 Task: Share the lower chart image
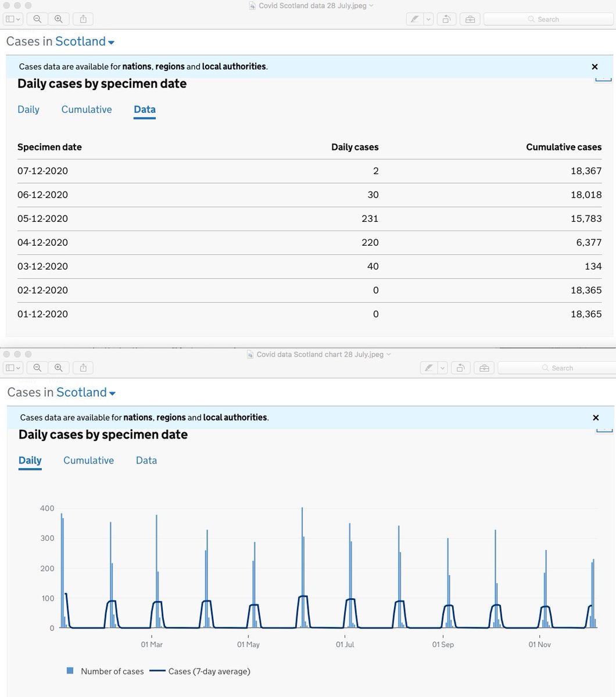(83, 368)
